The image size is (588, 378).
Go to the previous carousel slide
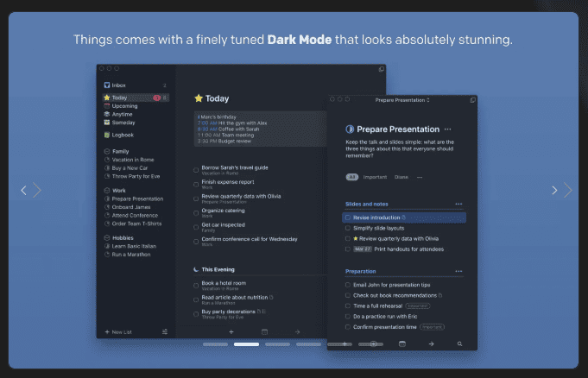[x=23, y=190]
